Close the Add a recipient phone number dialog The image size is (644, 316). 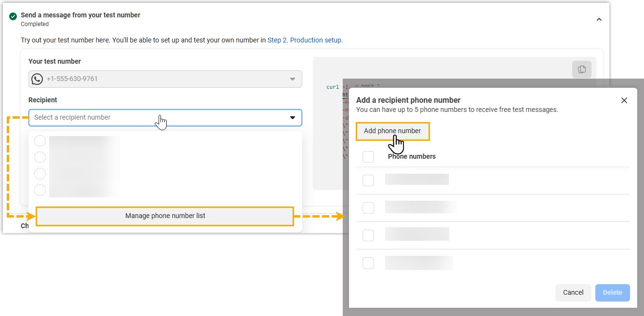624,100
